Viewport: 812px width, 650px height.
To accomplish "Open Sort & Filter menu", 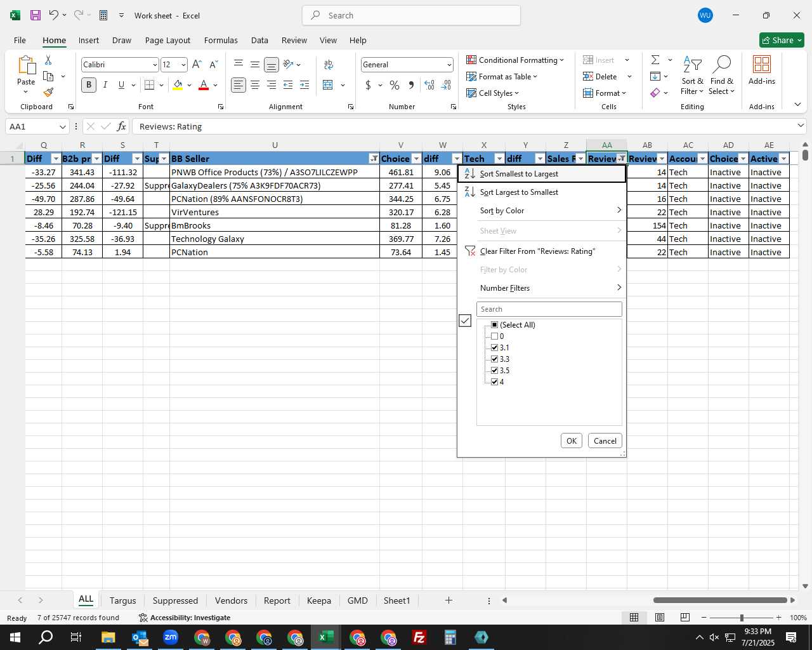I will click(692, 76).
